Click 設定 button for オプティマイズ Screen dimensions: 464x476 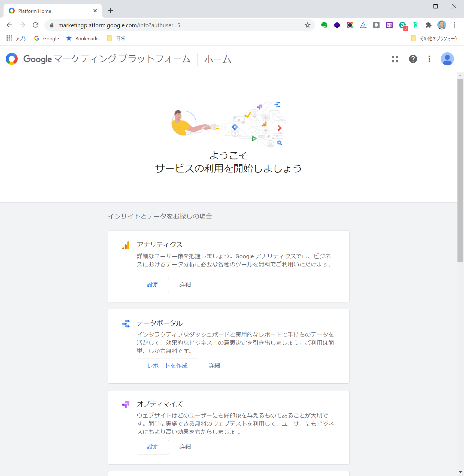(x=153, y=447)
